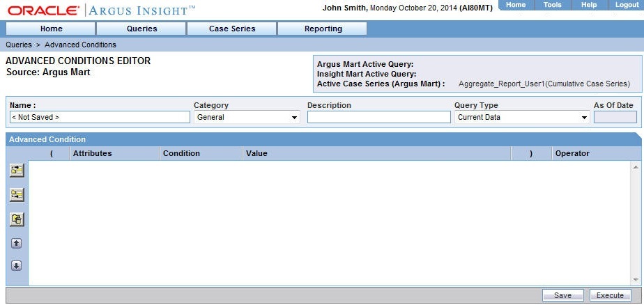Click the move row down arrow
This screenshot has height=305, width=644.
tap(16, 266)
